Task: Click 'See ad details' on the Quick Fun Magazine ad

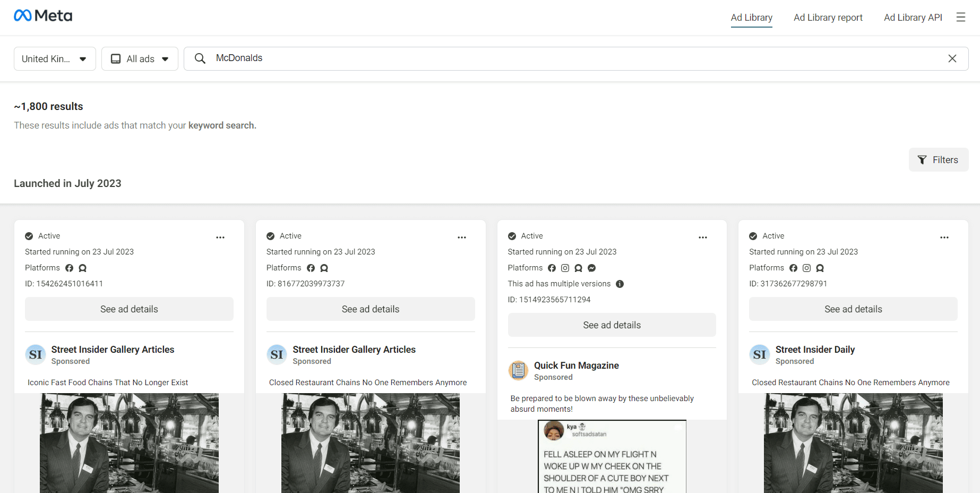Action: point(612,325)
